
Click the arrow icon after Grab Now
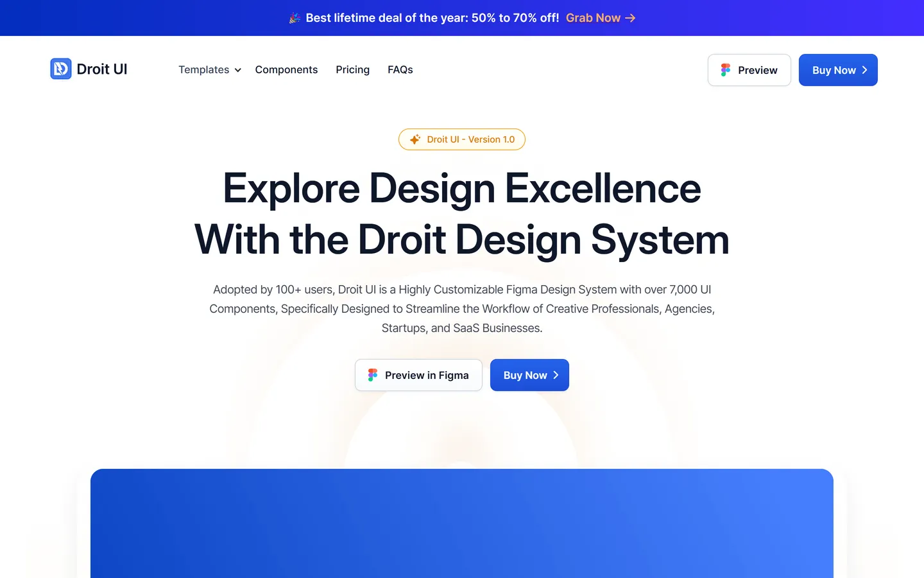tap(630, 18)
